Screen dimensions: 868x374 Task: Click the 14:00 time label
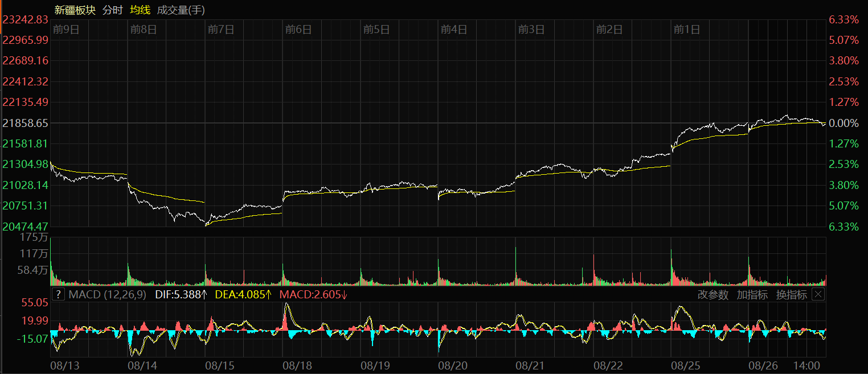(x=808, y=365)
